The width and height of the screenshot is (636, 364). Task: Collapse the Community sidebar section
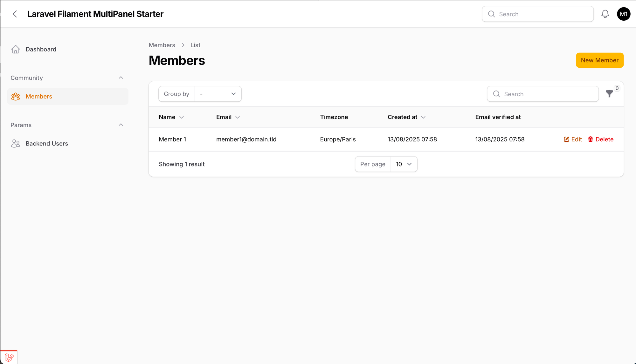(121, 78)
